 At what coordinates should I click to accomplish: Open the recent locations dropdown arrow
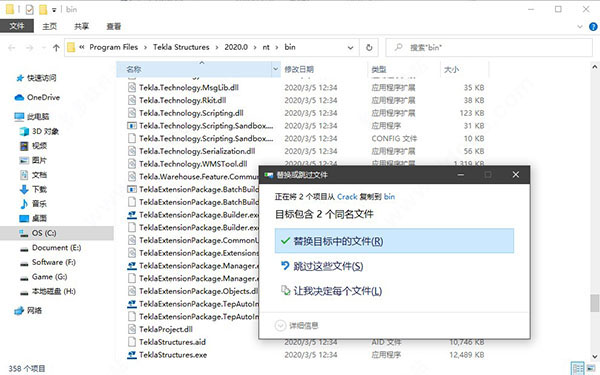coord(44,48)
